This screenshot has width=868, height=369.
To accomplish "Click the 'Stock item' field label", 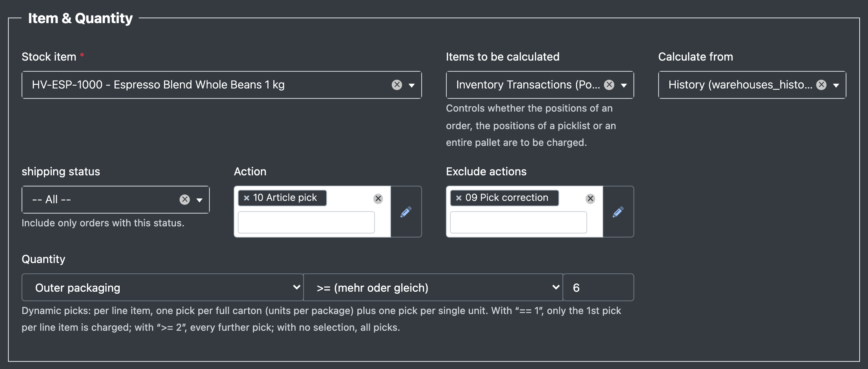I will click(49, 57).
